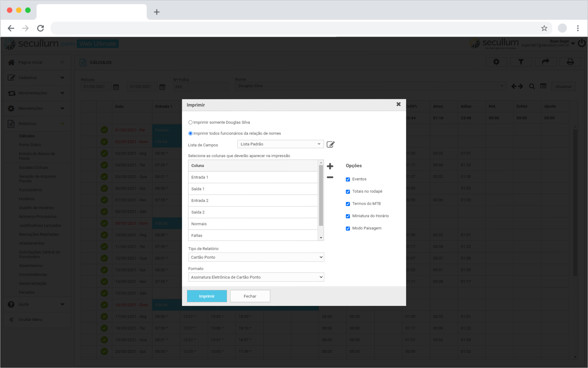Click the printer icon in toolbar
Viewport: 588px width, 368px height.
pos(570,62)
